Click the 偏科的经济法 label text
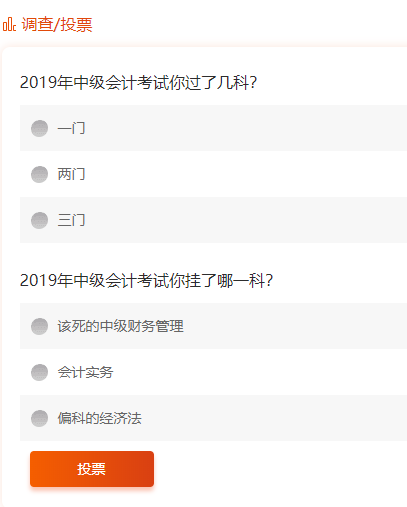This screenshot has width=407, height=507. pyautogui.click(x=99, y=418)
